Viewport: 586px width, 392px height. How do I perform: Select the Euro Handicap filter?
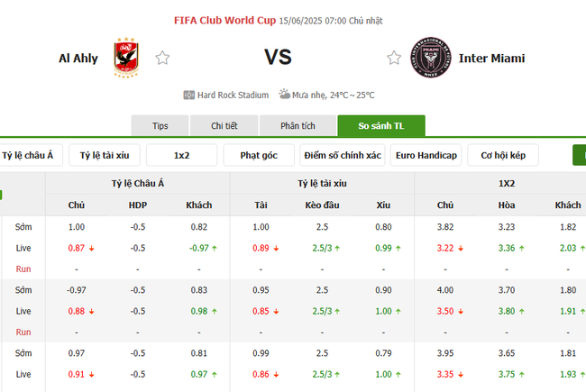426,155
